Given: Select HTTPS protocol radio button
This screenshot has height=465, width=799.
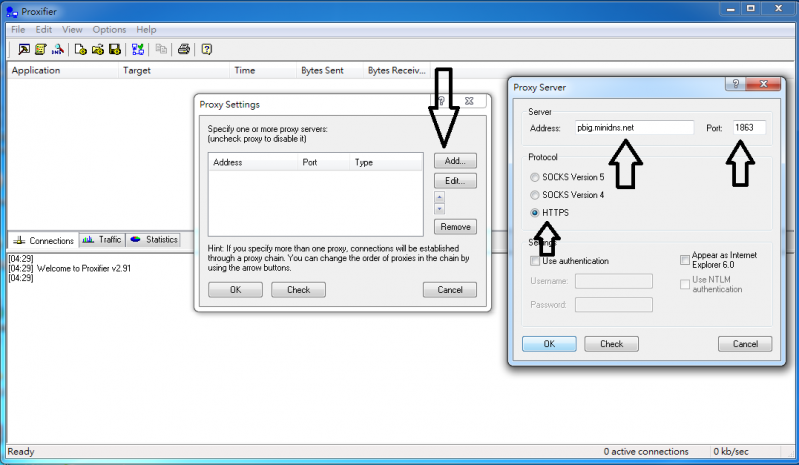Looking at the screenshot, I should click(535, 213).
